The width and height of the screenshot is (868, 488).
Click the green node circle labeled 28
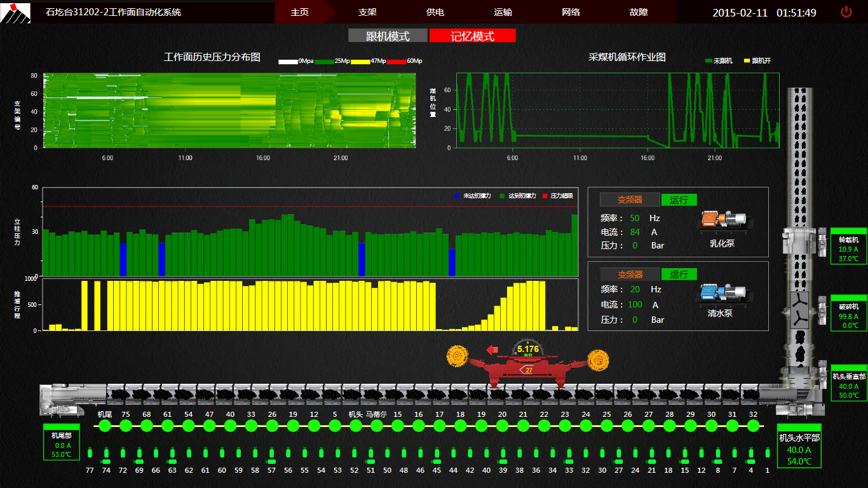pos(669,426)
